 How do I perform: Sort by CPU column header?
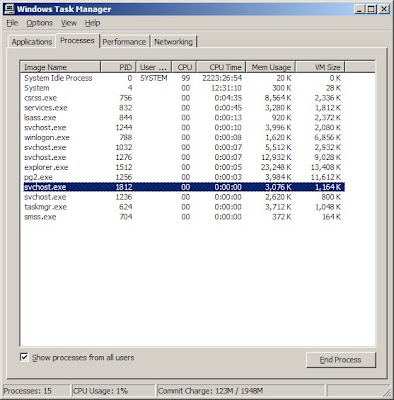click(184, 67)
